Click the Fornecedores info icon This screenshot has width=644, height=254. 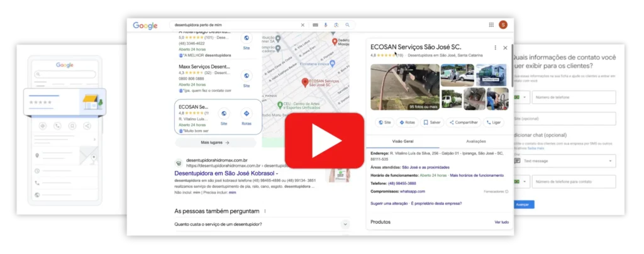(506, 192)
